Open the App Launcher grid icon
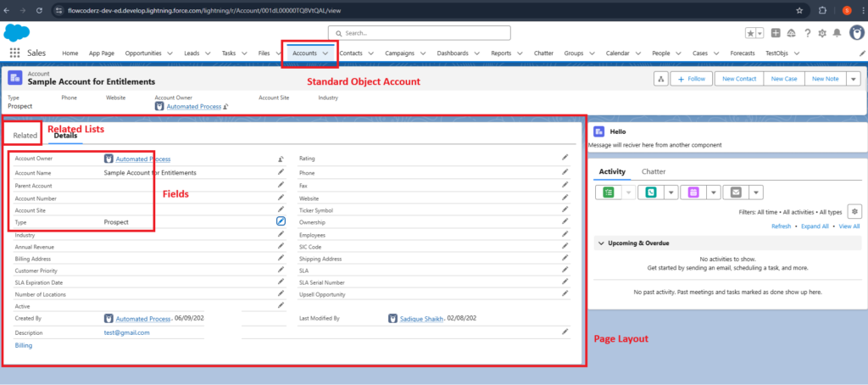The height and width of the screenshot is (385, 868). pyautogui.click(x=13, y=53)
